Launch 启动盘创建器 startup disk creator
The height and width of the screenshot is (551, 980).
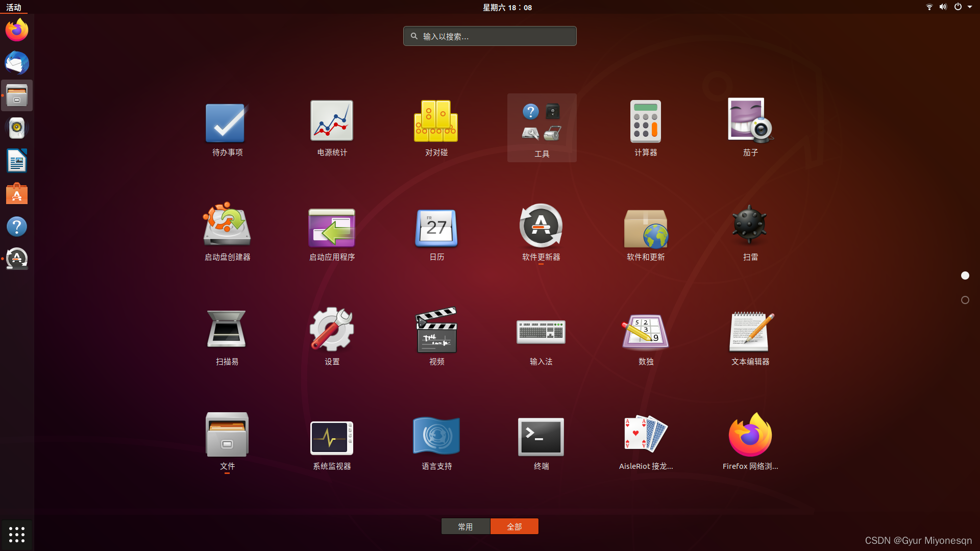tap(227, 232)
